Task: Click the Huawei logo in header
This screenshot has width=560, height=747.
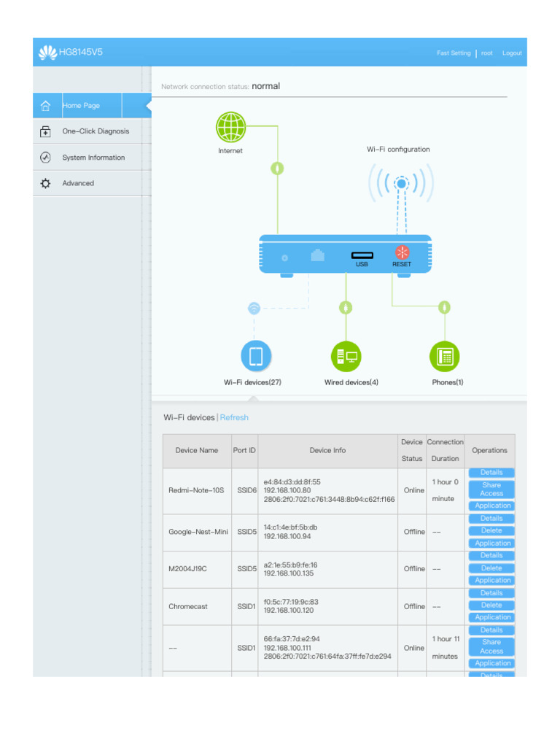Action: [47, 53]
